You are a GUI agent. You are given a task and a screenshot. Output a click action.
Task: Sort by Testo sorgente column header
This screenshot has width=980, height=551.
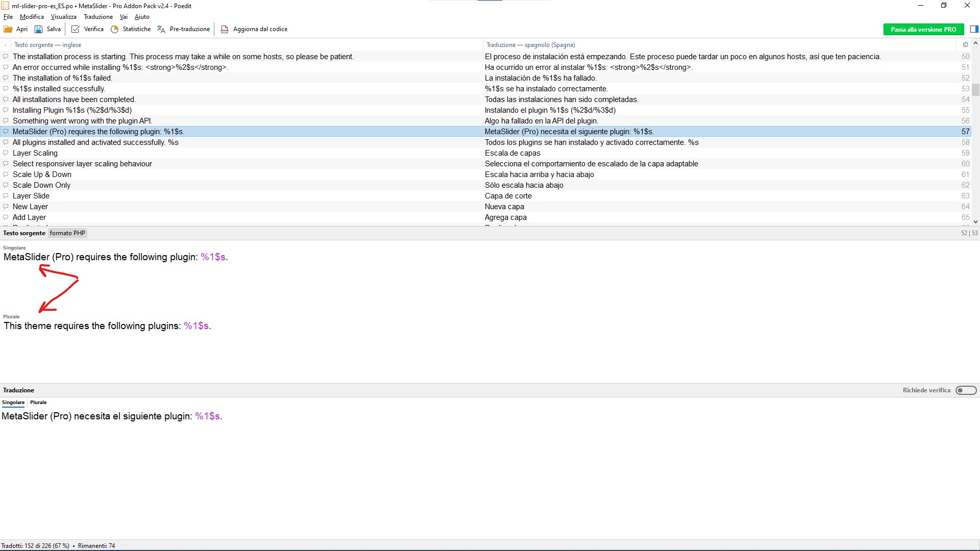47,45
